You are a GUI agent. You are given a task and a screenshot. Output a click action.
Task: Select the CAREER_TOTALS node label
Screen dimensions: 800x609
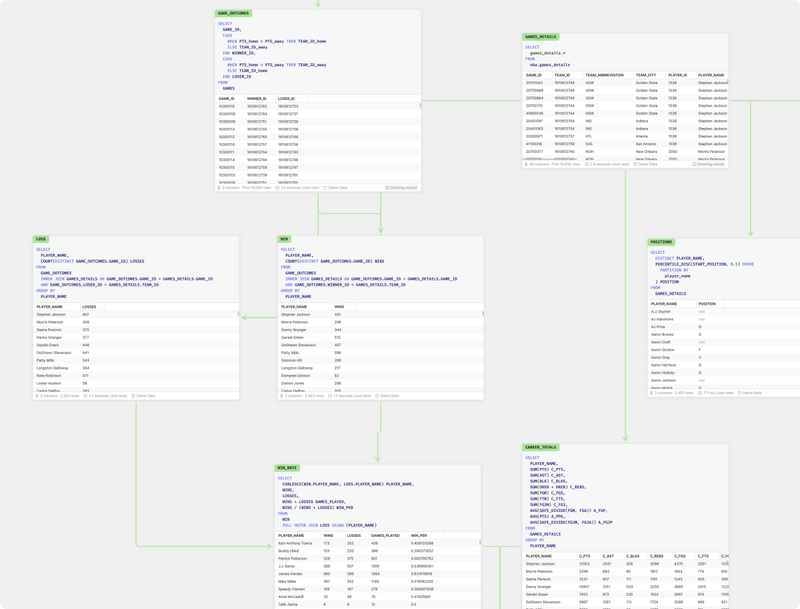point(541,447)
